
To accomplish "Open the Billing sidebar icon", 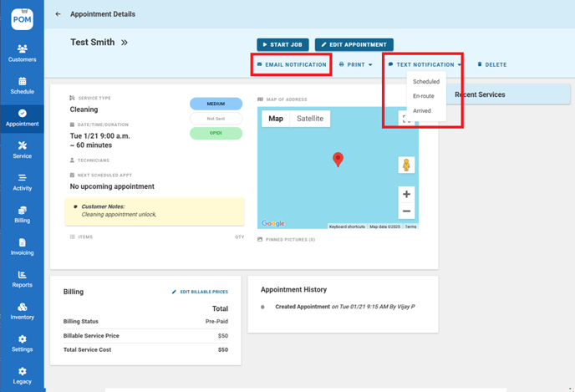I will click(x=22, y=214).
